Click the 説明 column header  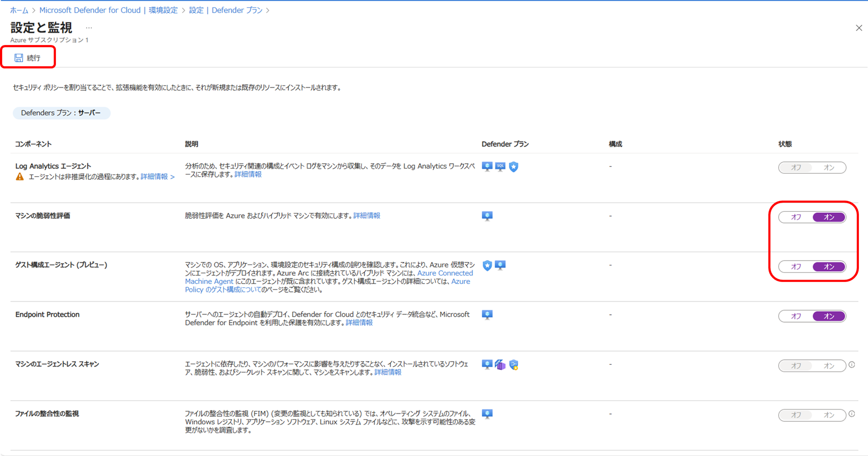tap(191, 144)
